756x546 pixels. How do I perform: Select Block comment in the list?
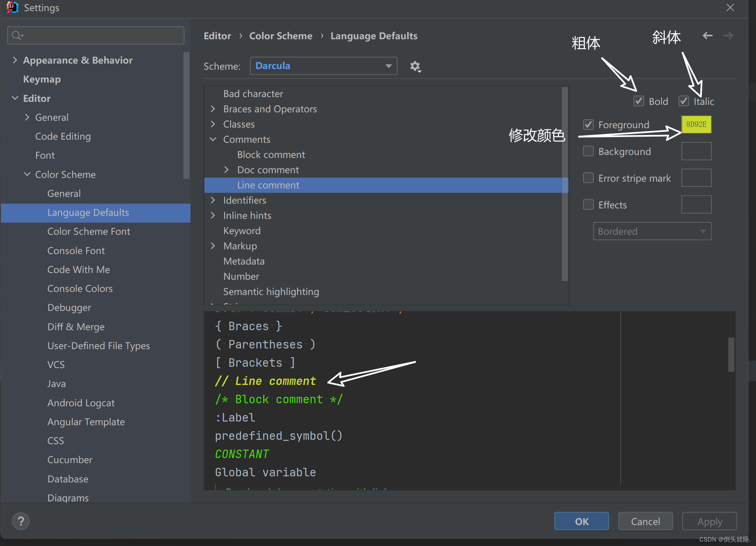271,155
